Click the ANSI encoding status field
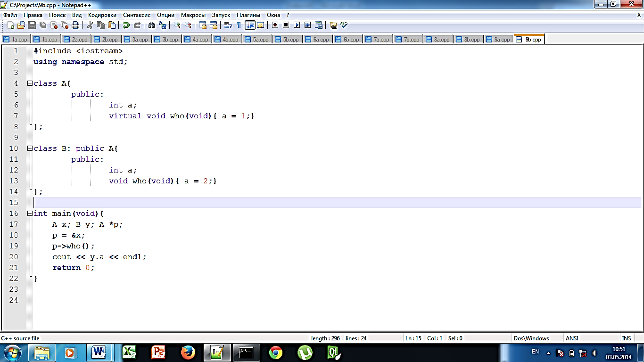This screenshot has height=362, width=644. click(592, 338)
